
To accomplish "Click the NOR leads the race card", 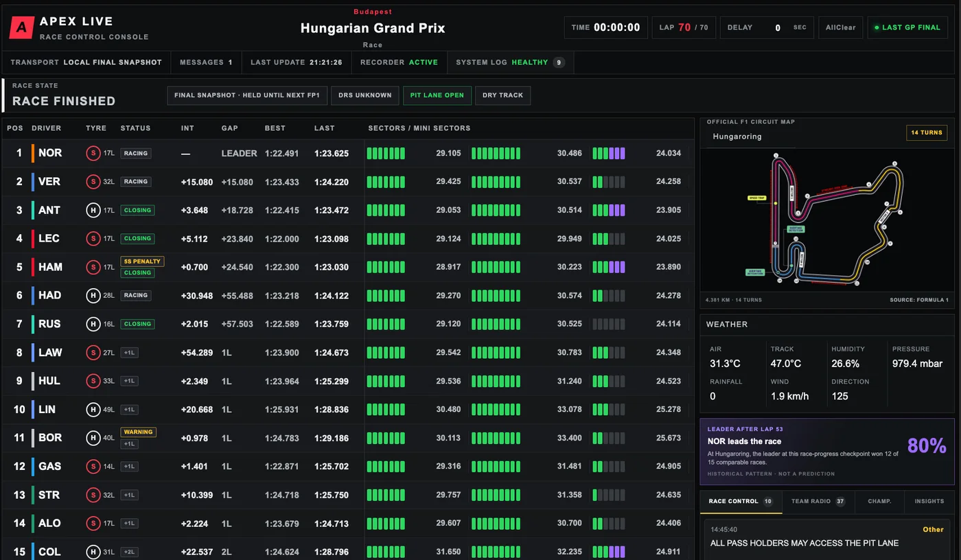I will [x=827, y=452].
